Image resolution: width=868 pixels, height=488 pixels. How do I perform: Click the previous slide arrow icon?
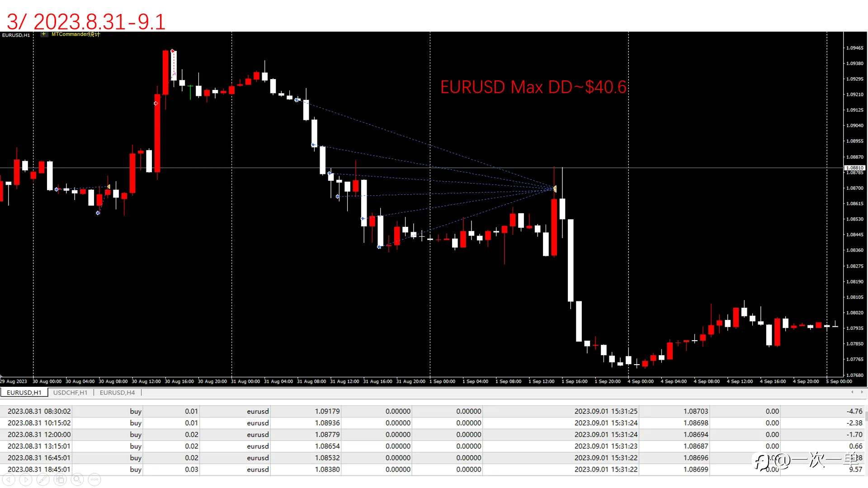(9, 480)
